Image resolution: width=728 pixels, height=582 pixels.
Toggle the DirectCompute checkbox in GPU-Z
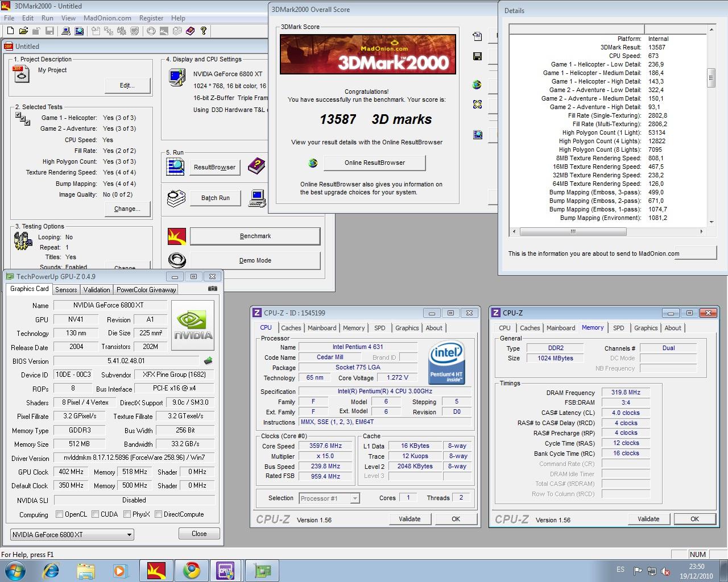tap(158, 514)
